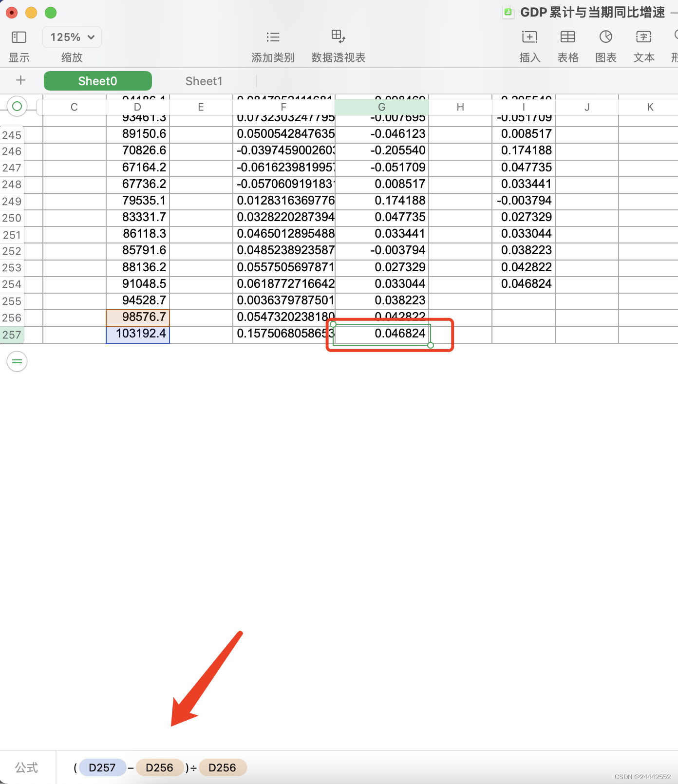Open the 125% zoom dropdown
This screenshot has width=678, height=784.
[x=72, y=37]
